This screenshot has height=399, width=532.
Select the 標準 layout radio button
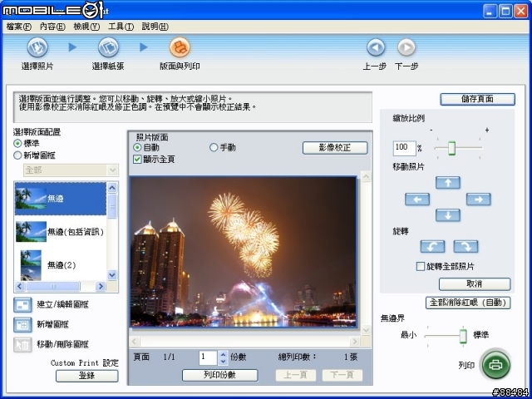(17, 144)
